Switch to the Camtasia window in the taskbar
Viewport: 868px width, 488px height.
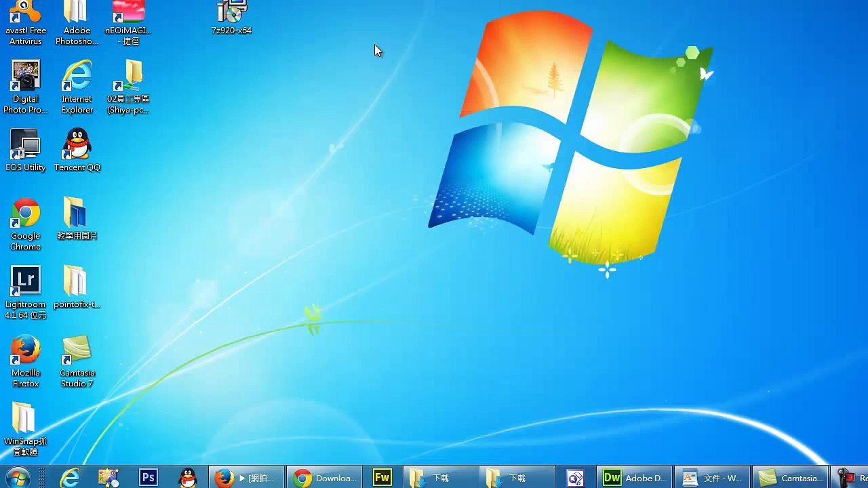[x=791, y=478]
